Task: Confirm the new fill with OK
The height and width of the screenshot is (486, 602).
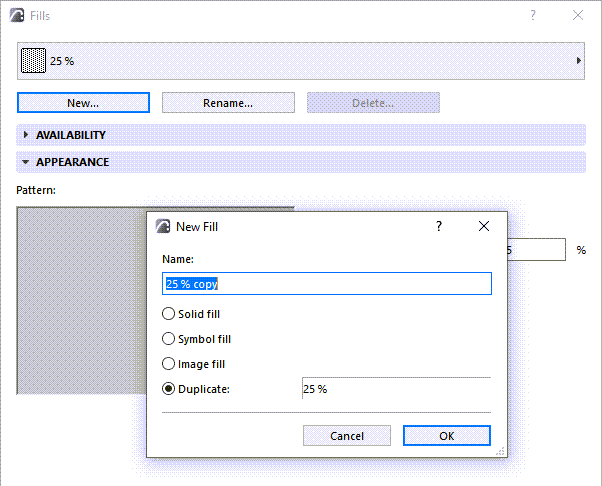Action: tap(446, 436)
